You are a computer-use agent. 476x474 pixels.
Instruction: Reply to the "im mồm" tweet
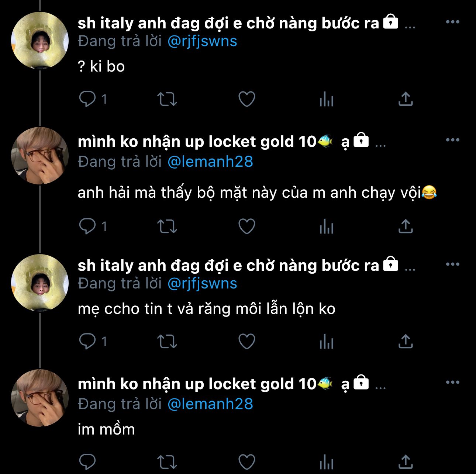[87, 461]
